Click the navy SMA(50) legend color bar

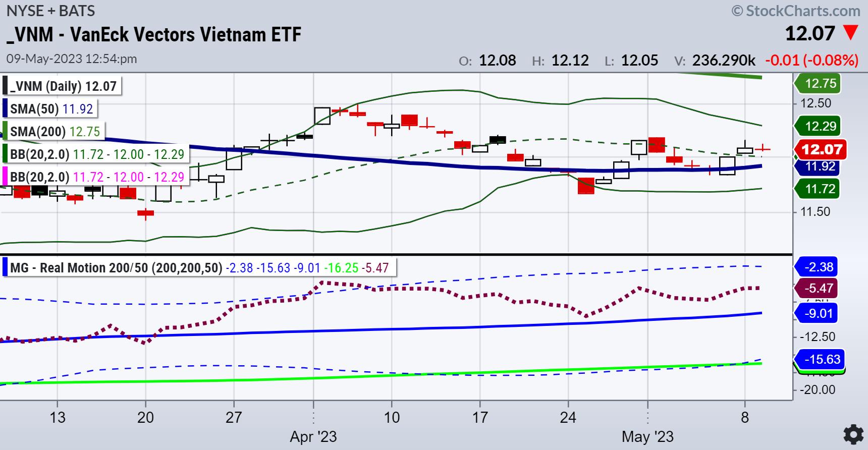[x=5, y=108]
